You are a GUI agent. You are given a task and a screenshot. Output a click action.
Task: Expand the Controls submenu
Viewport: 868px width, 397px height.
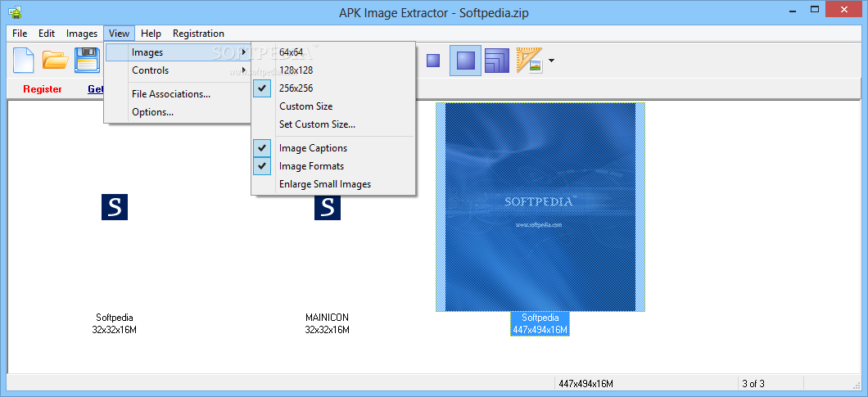click(178, 70)
